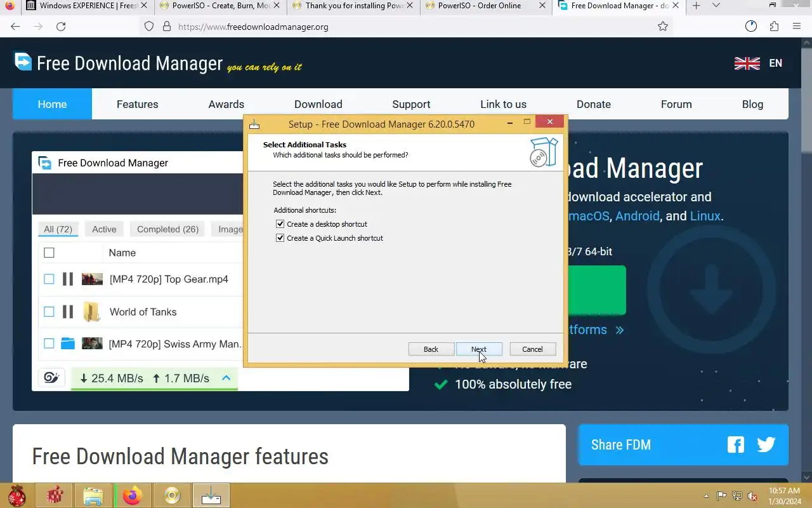
Task: Open File Explorer from taskbar
Action: coord(93,495)
